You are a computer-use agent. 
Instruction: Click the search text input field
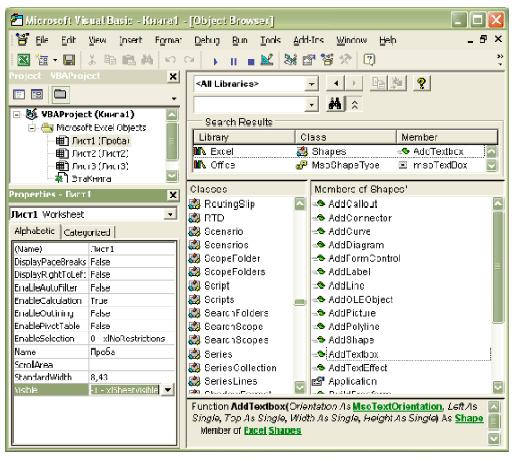click(249, 105)
